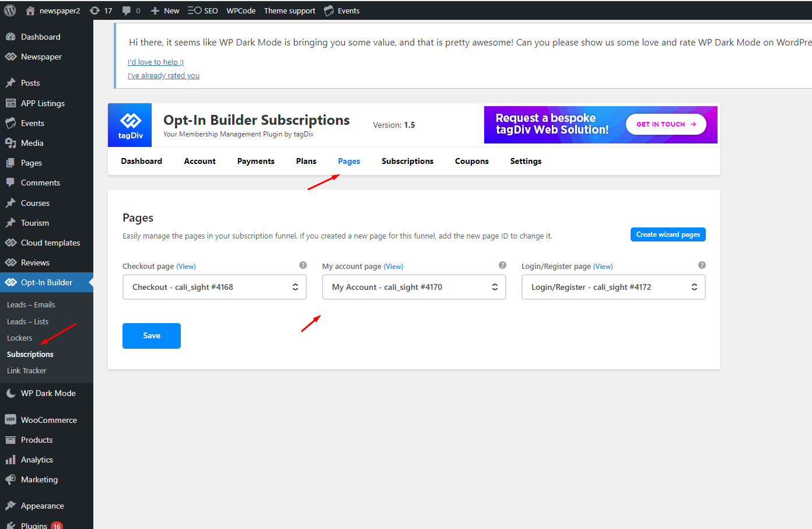Open Leads – Emails submenu item
This screenshot has height=529, width=812.
[x=31, y=304]
